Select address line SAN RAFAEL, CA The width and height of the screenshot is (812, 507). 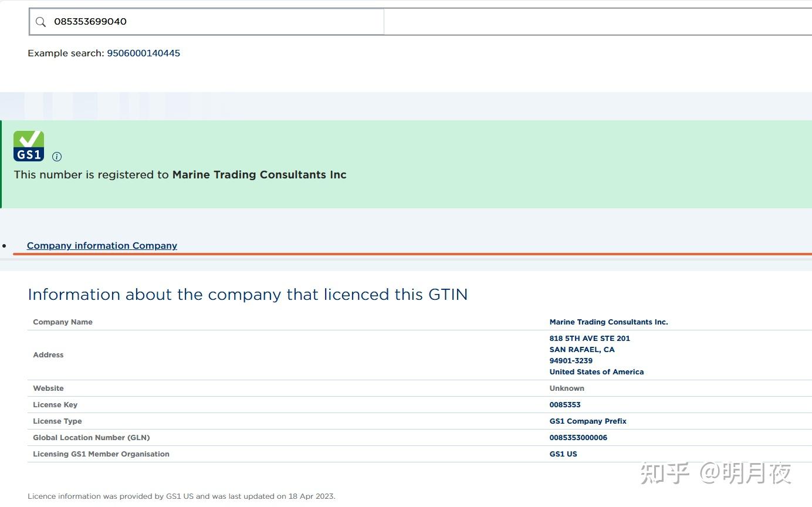(x=582, y=349)
